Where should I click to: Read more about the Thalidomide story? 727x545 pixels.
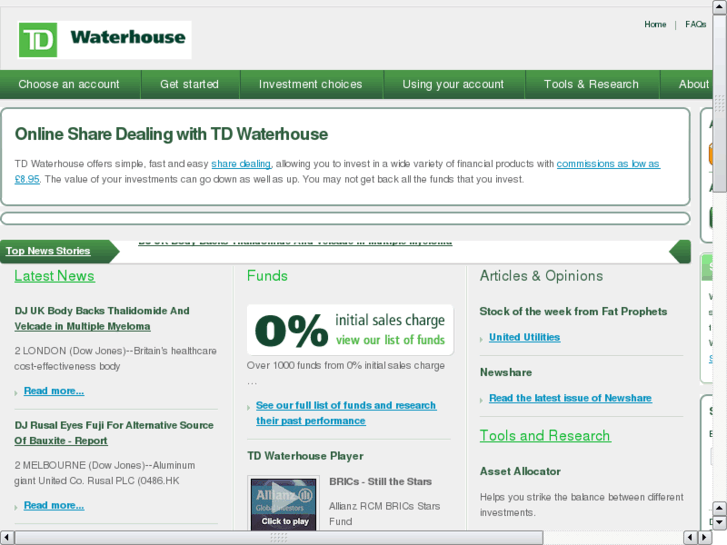point(54,391)
